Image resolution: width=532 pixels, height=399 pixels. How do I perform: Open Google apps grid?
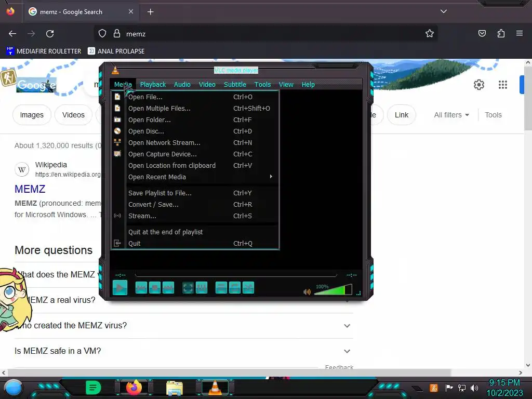click(x=502, y=85)
